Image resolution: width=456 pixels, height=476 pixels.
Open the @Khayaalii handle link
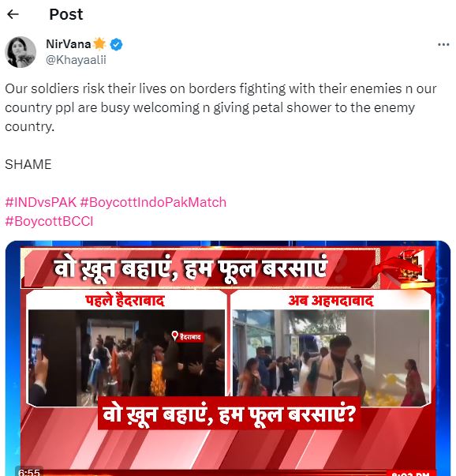click(76, 60)
